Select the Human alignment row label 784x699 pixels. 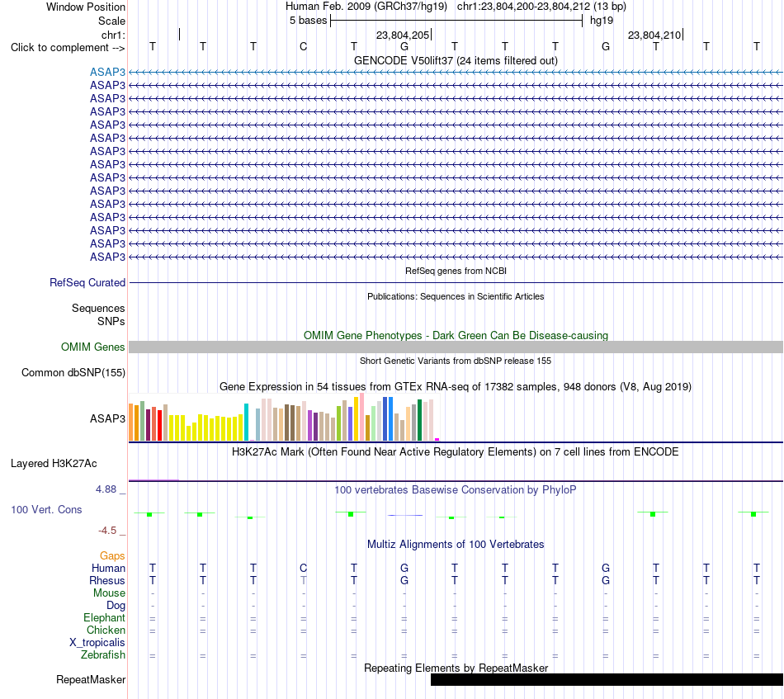tap(108, 569)
